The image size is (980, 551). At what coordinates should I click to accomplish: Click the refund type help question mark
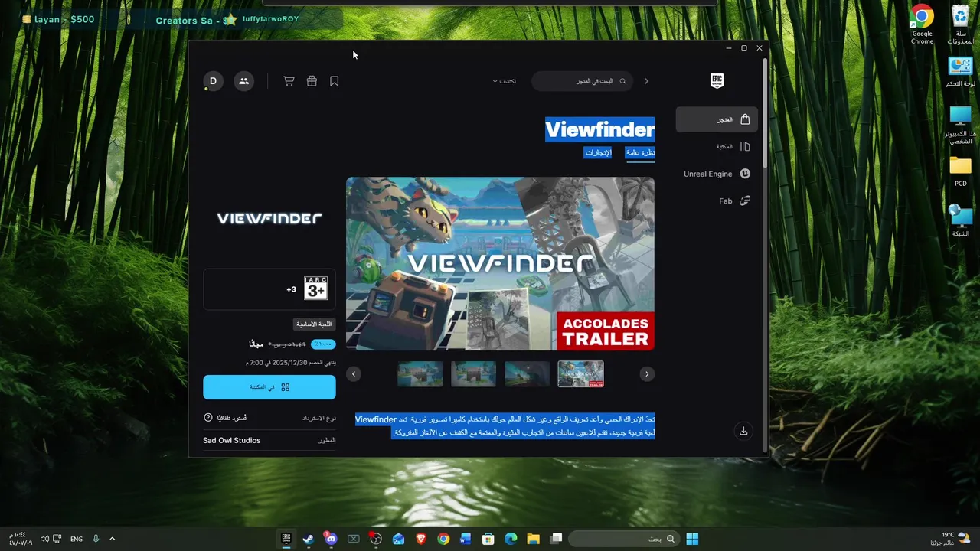point(208,418)
